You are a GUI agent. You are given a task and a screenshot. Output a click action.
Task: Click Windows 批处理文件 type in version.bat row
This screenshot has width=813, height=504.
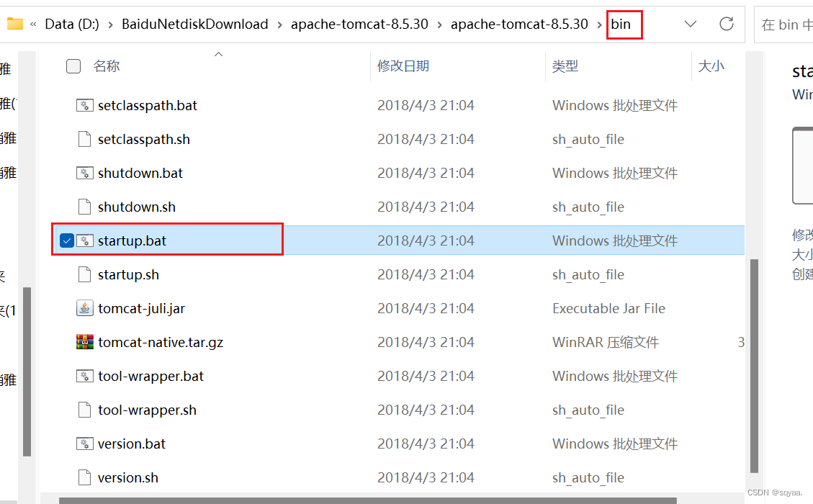tap(615, 444)
